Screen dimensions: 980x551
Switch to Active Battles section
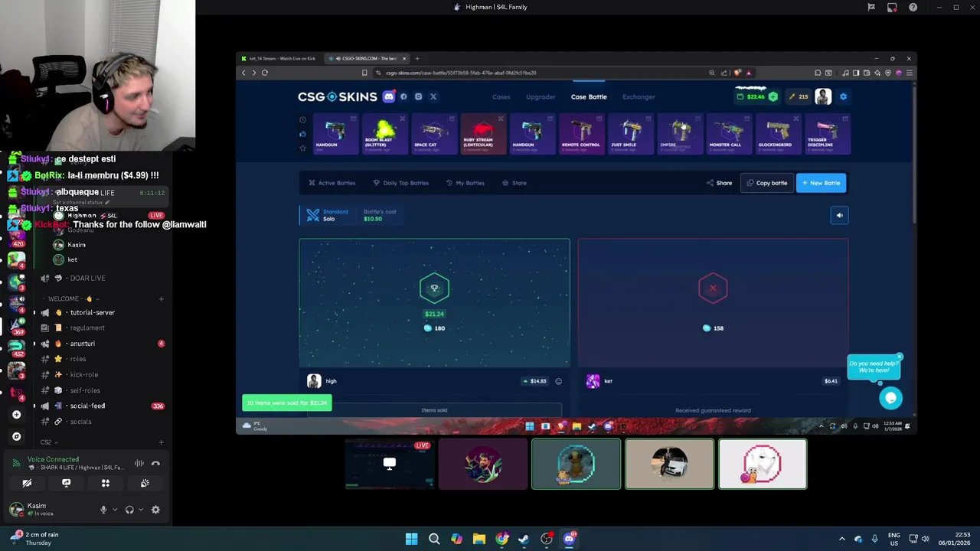click(332, 183)
